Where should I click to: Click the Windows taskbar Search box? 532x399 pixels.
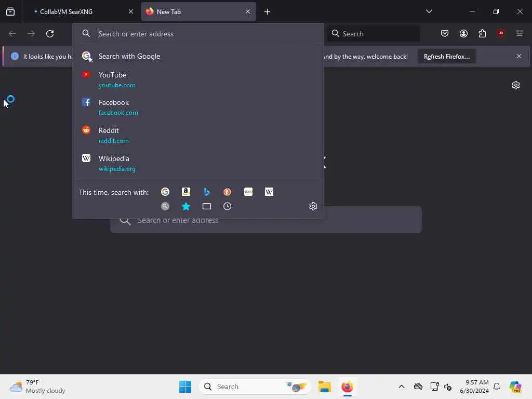(x=255, y=387)
